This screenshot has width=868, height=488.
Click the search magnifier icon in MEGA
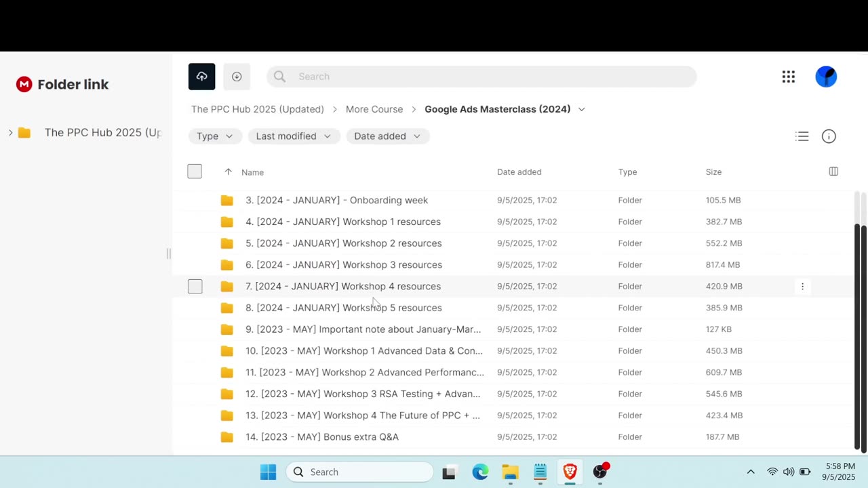(280, 77)
